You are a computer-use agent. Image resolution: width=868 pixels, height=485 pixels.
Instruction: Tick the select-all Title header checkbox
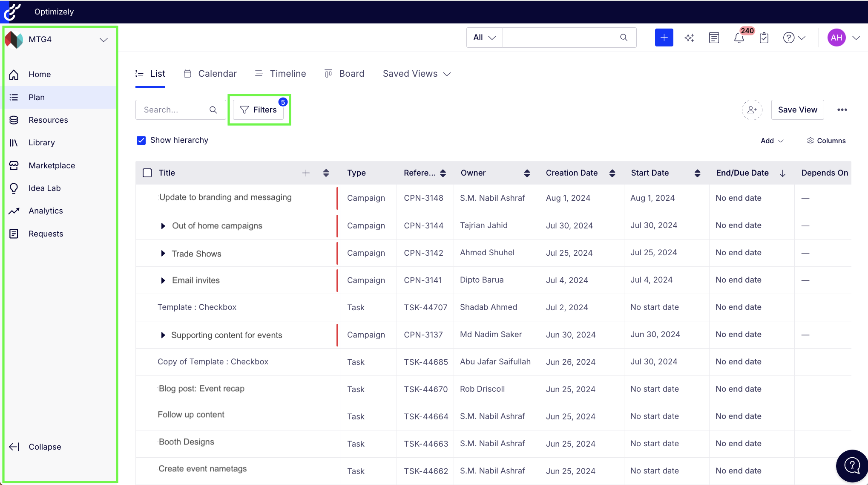pyautogui.click(x=147, y=173)
